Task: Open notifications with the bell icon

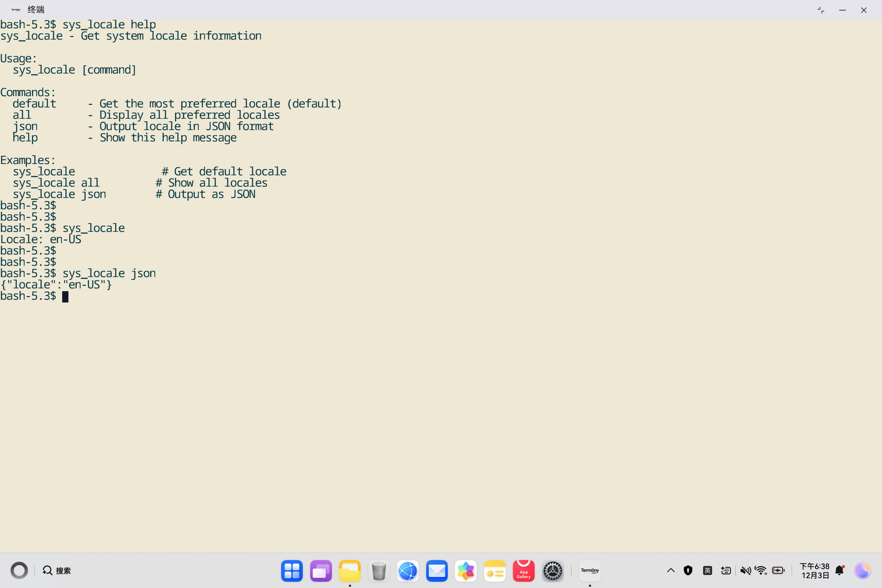Action: coord(839,571)
